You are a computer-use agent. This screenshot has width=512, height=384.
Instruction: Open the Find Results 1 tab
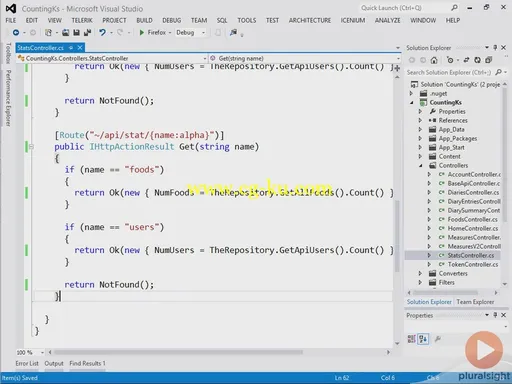[87, 363]
